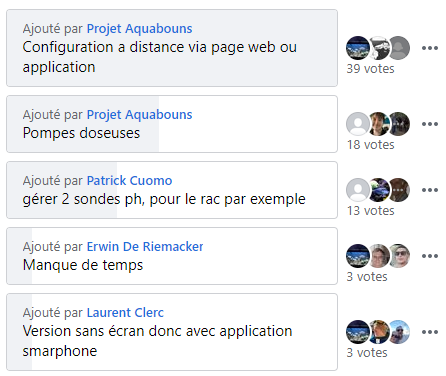Viewport: 446px width, 376px height.
Task: View the 39 votes voter list
Action: point(370,69)
